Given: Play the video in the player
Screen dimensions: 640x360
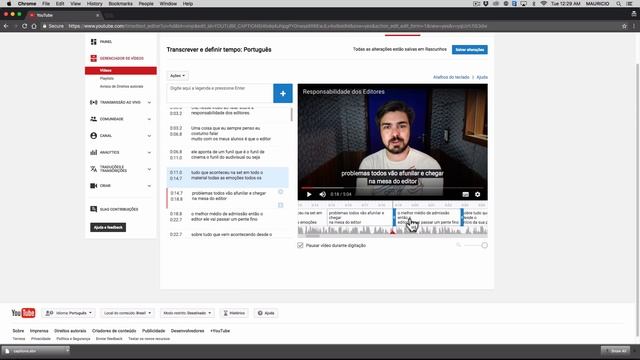Looking at the screenshot, I should [309, 194].
